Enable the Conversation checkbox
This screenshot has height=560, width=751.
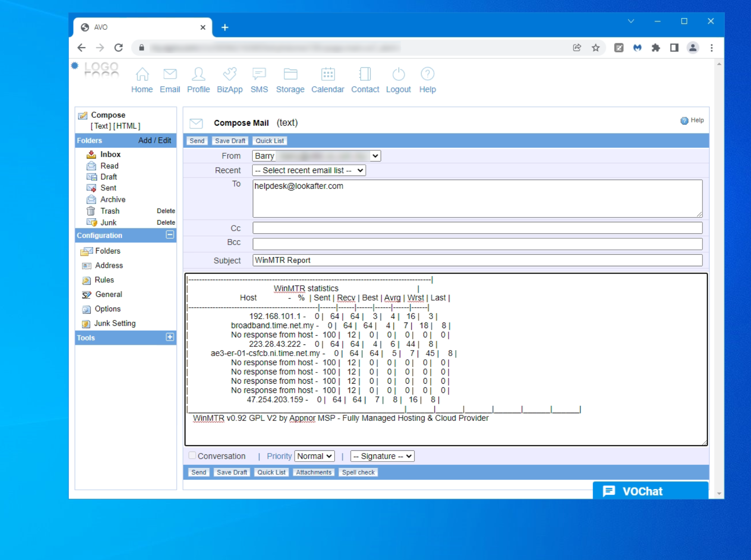pos(192,455)
